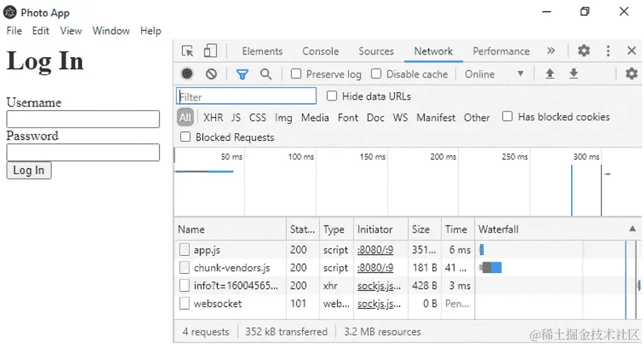Filter requests by Font
The height and width of the screenshot is (346, 644).
[348, 118]
